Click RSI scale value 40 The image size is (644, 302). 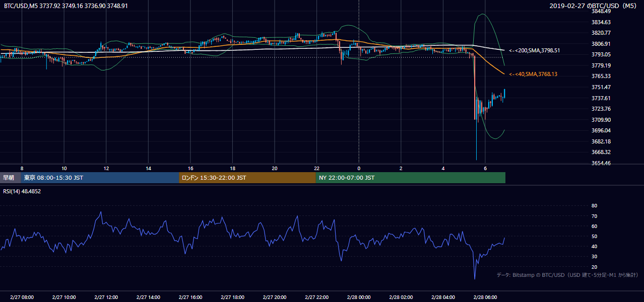[x=594, y=246]
